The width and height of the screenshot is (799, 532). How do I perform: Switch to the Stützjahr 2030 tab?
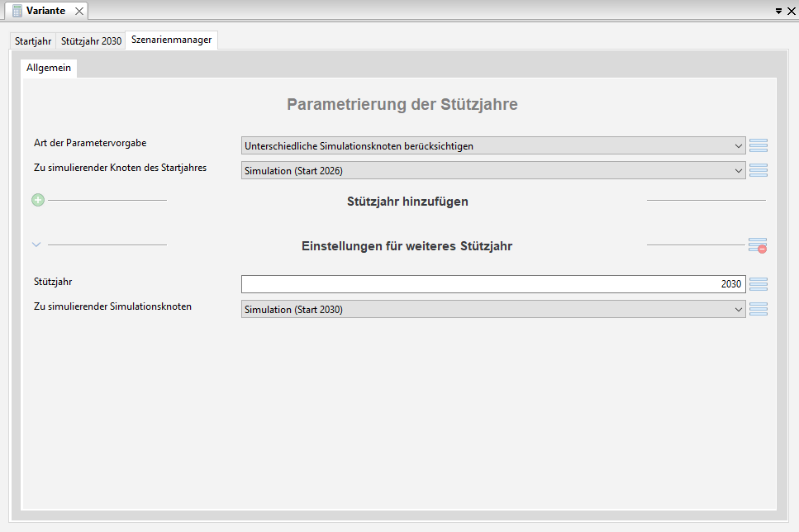(91, 41)
